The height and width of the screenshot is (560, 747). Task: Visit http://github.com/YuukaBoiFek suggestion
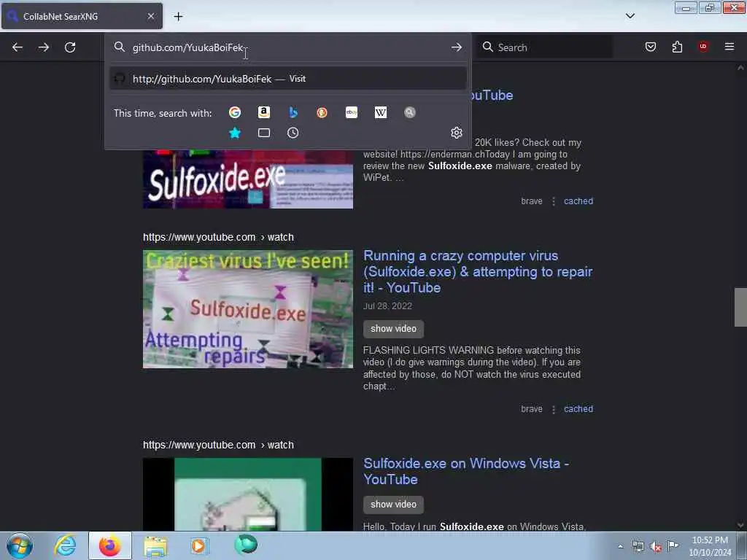click(287, 79)
